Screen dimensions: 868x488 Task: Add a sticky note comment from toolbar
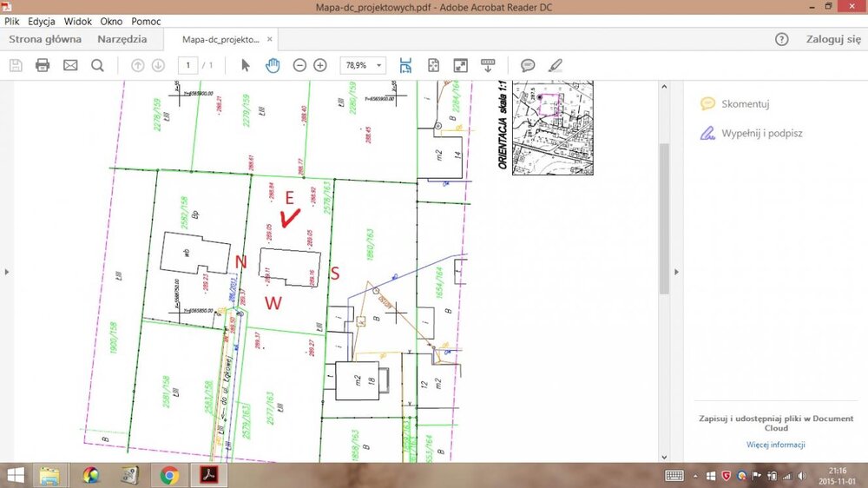click(527, 65)
